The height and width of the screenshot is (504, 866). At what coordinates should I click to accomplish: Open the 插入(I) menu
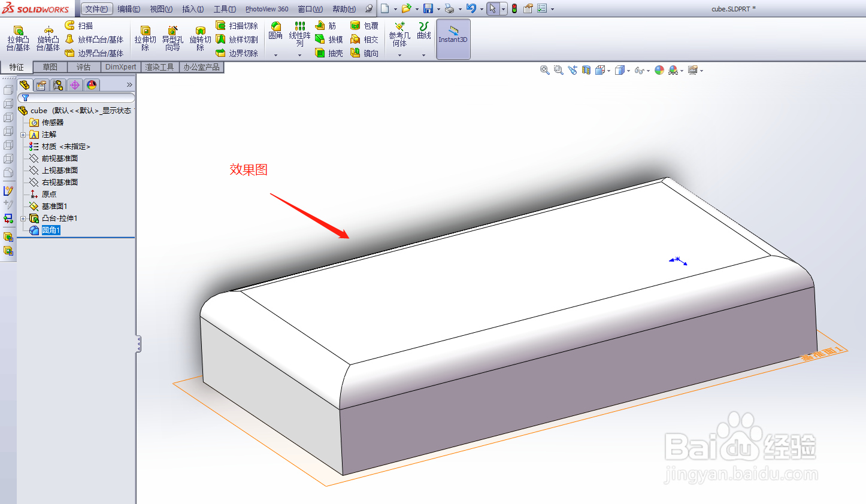tap(193, 9)
